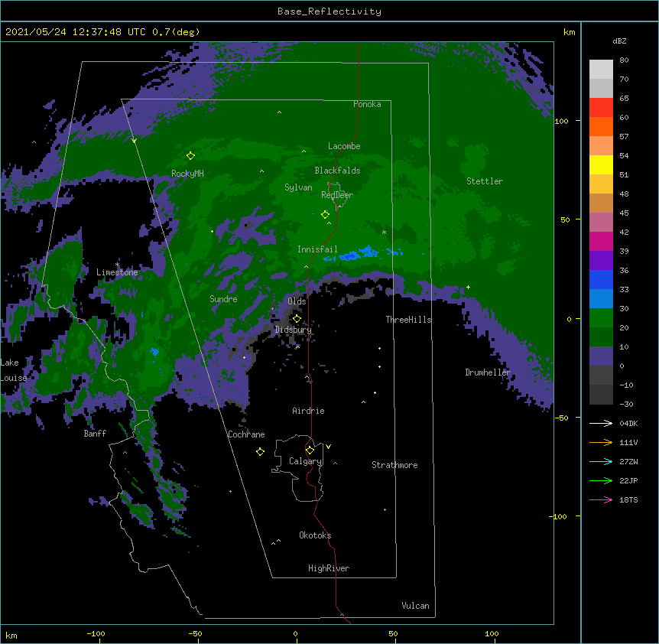Click the RockyMH label
Viewport: 659px width, 644px height.
[x=187, y=174]
